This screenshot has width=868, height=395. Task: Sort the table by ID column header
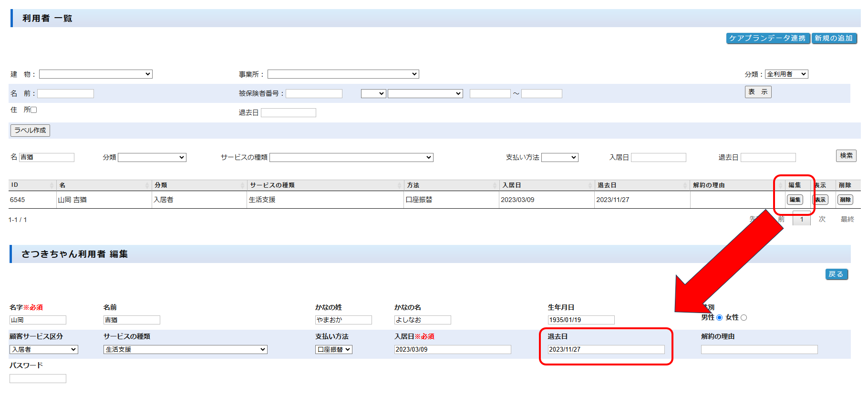tap(31, 185)
